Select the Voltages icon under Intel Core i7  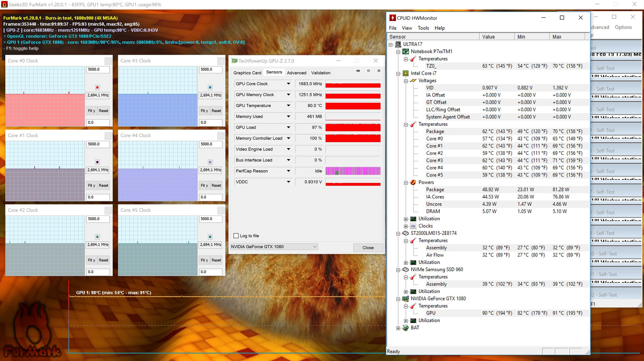point(413,80)
